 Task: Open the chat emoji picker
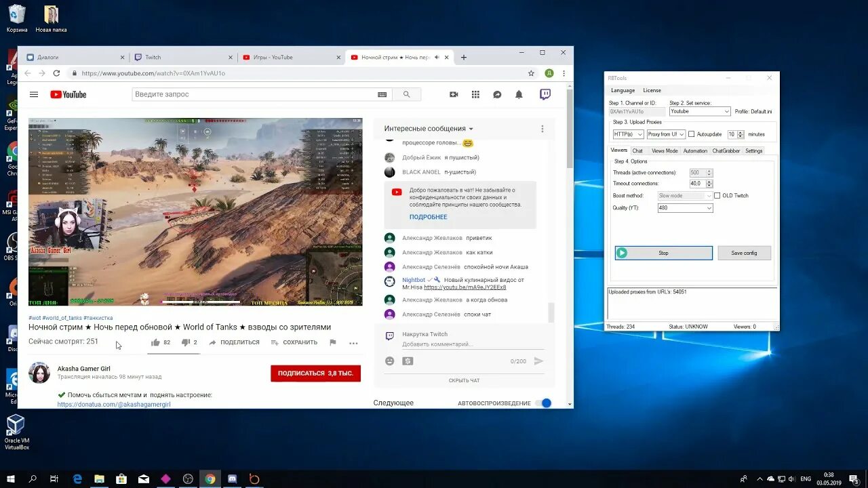389,361
